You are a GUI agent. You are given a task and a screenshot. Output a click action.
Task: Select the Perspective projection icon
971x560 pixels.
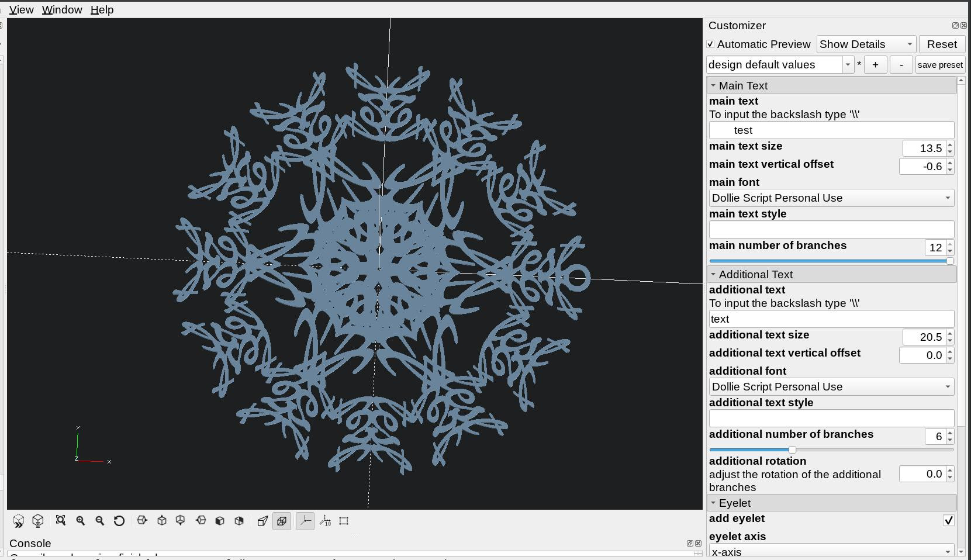(x=262, y=521)
